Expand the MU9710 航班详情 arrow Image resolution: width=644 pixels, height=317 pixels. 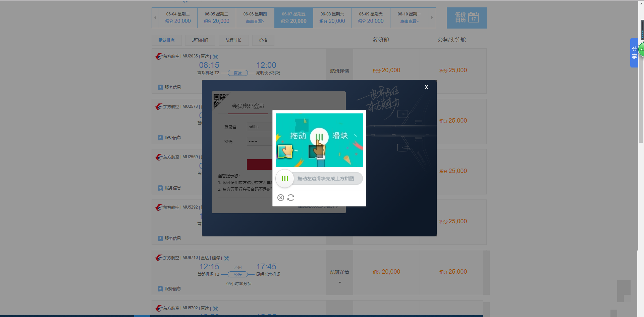click(340, 282)
